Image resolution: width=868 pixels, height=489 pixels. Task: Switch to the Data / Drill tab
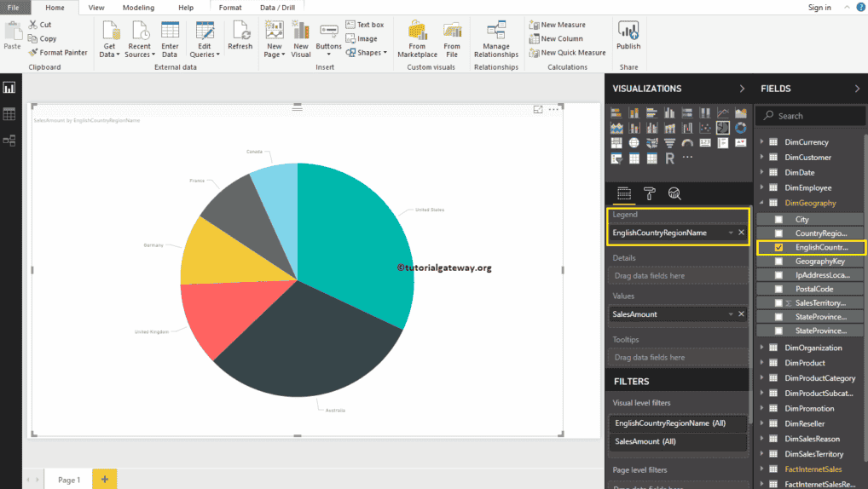coord(277,7)
